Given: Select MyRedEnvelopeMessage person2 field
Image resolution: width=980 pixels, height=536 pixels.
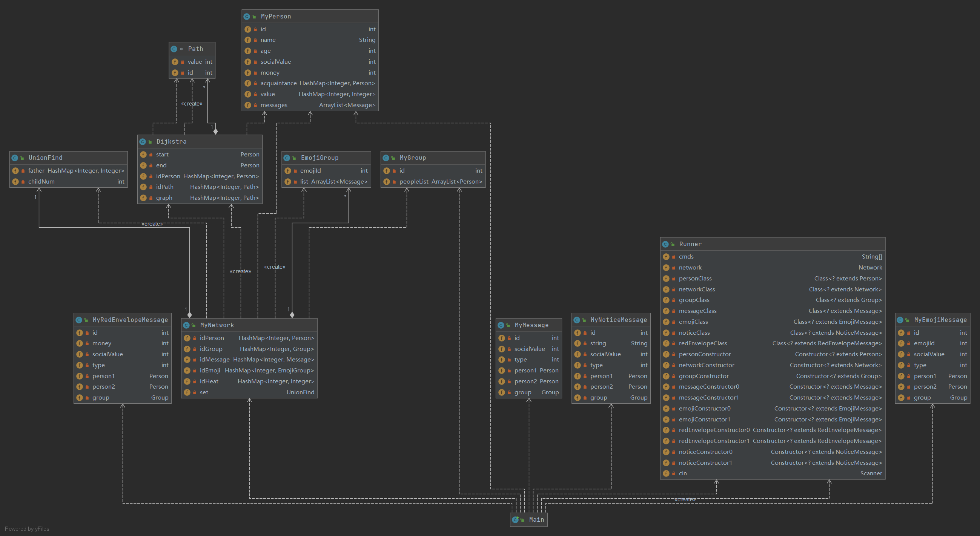Looking at the screenshot, I should point(123,387).
